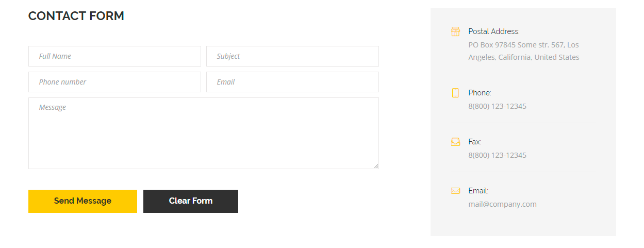
Task: Click into the Phone number field
Action: pos(114,82)
